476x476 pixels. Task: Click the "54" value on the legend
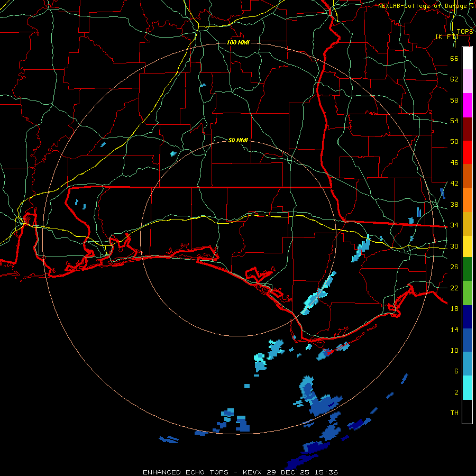coord(454,121)
